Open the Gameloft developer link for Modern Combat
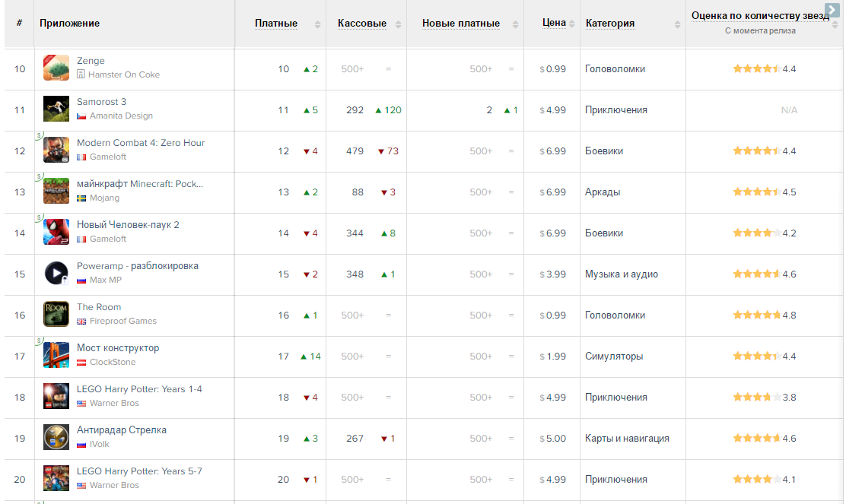This screenshot has height=504, width=846. tap(108, 157)
